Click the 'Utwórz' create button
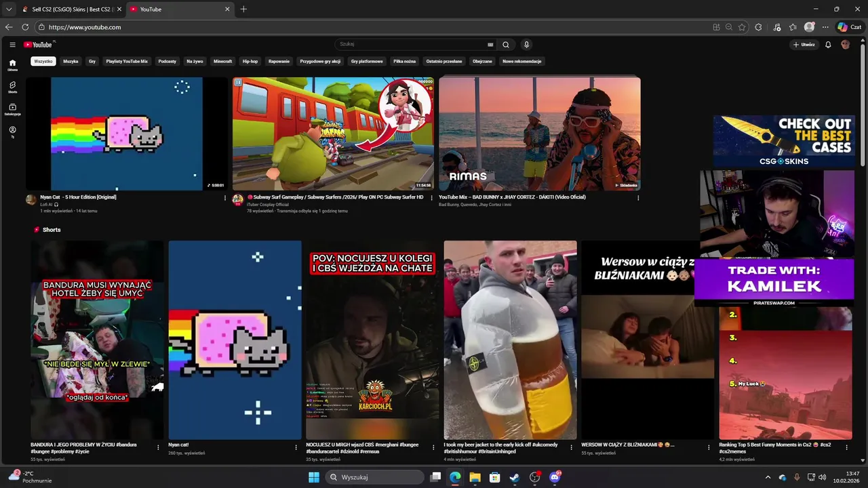The height and width of the screenshot is (488, 868). pyautogui.click(x=804, y=45)
